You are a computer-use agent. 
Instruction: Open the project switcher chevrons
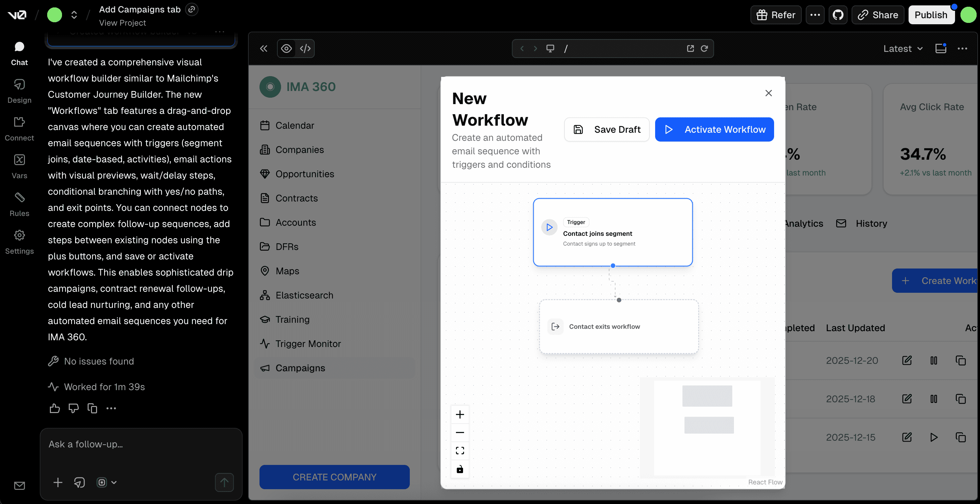click(74, 15)
